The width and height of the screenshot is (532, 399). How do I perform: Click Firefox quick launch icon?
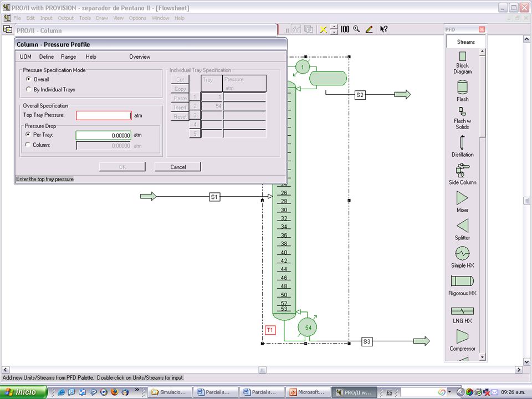tap(114, 392)
